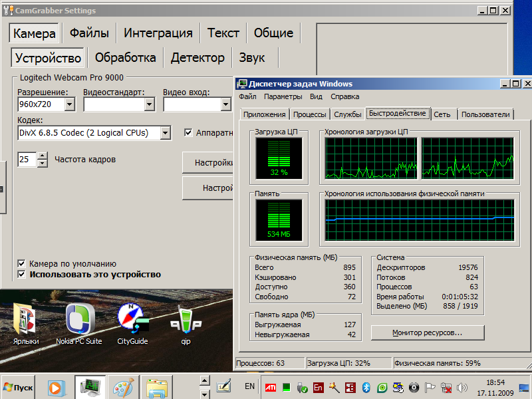
Task: Expand the Видеостандарт combo box
Action: click(x=149, y=105)
